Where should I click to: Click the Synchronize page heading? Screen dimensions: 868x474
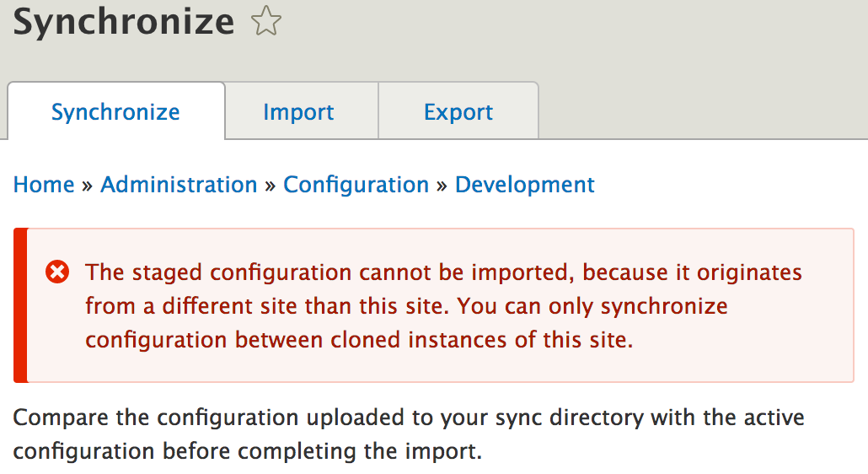[124, 22]
